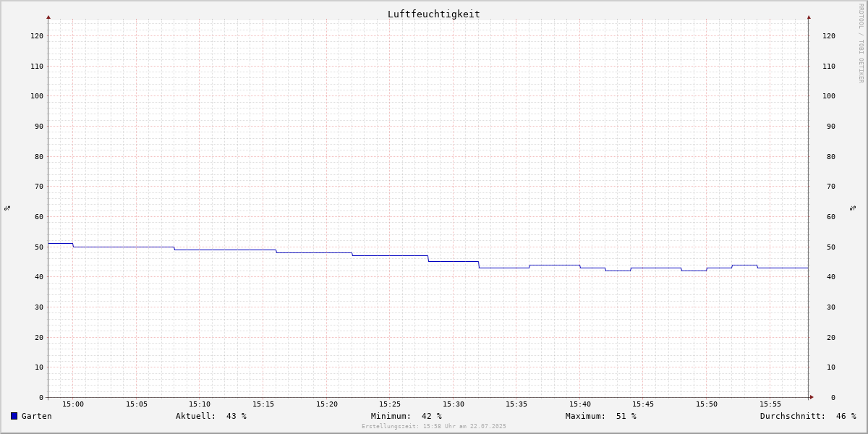
Task: Click the blue line segment at 47 %
Action: click(x=390, y=255)
